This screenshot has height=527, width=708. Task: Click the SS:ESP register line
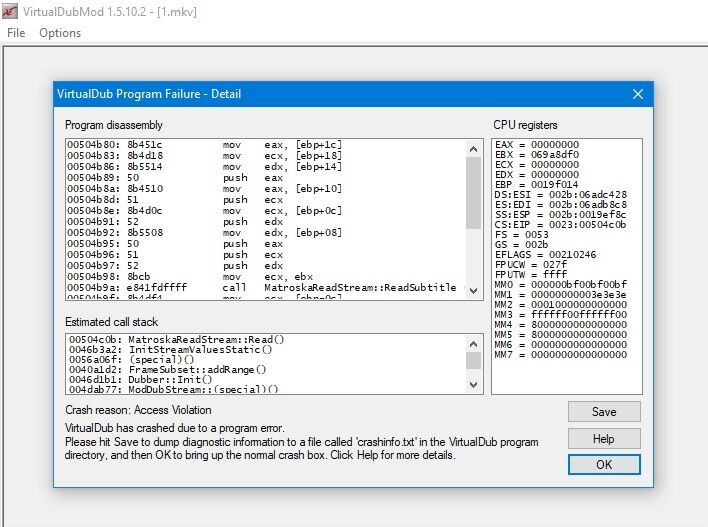[561, 215]
